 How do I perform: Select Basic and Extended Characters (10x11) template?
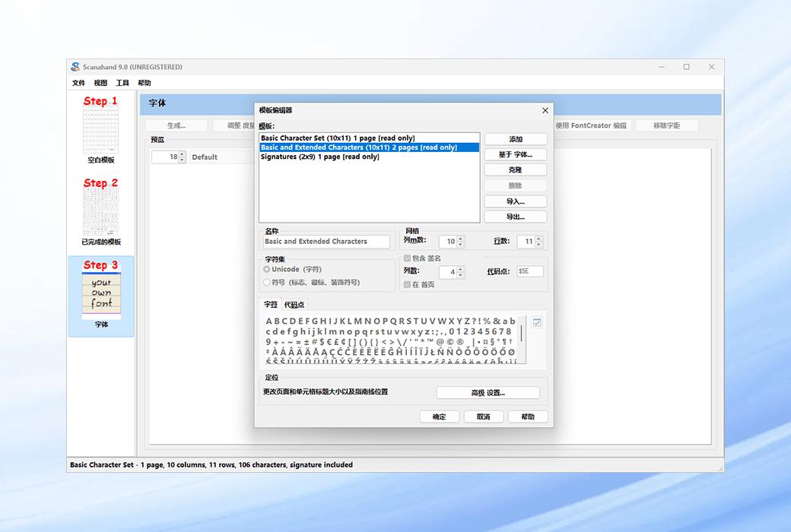370,147
